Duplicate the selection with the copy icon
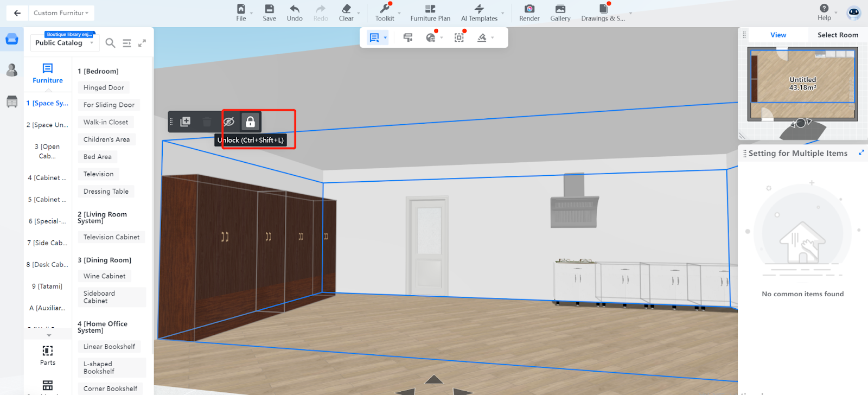This screenshot has height=395, width=868. 185,122
